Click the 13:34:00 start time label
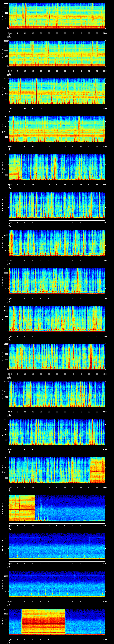 (9, 184)
